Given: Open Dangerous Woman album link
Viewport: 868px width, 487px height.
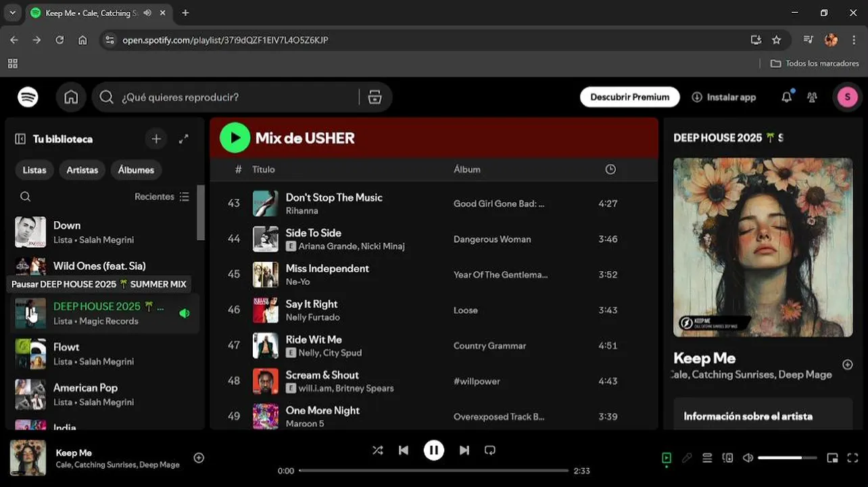Looking at the screenshot, I should click(492, 239).
